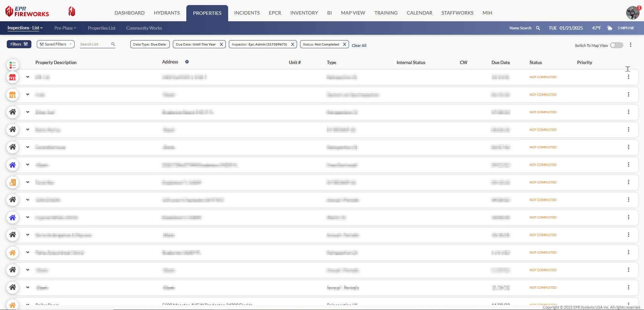Open the three-dot menu beside map toggle

click(630, 45)
